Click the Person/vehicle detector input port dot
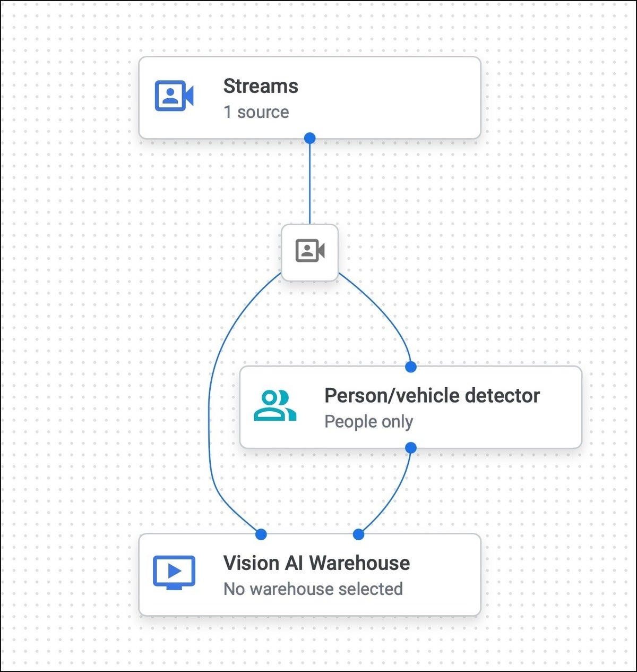 coord(411,367)
